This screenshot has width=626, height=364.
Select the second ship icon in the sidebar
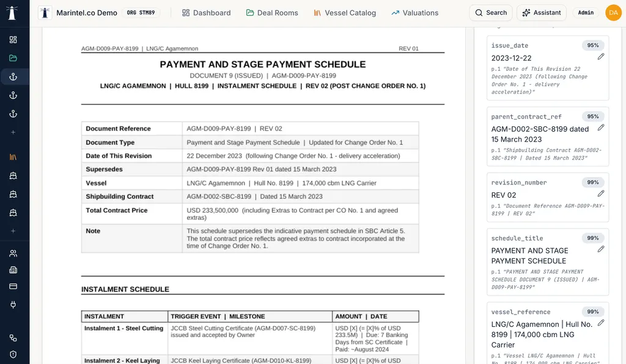tap(13, 194)
